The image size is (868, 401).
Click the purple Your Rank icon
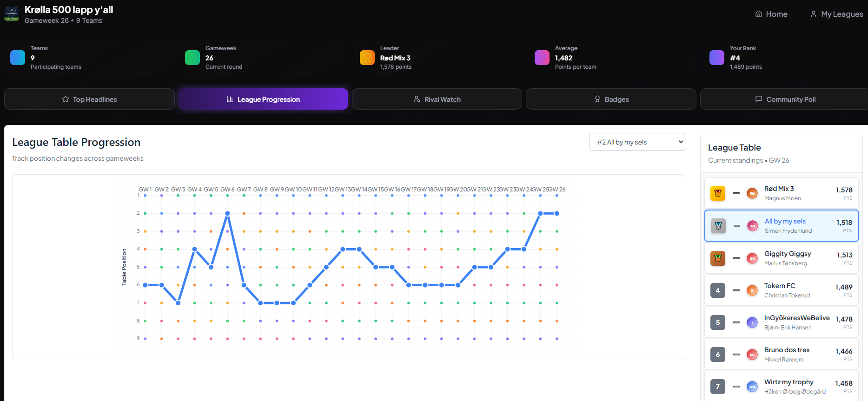click(x=717, y=58)
